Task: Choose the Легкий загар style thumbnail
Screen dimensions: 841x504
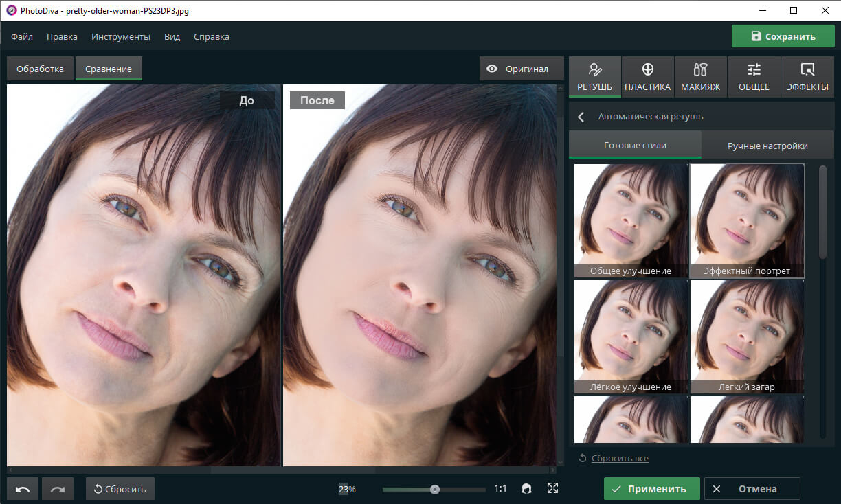Action: point(747,336)
